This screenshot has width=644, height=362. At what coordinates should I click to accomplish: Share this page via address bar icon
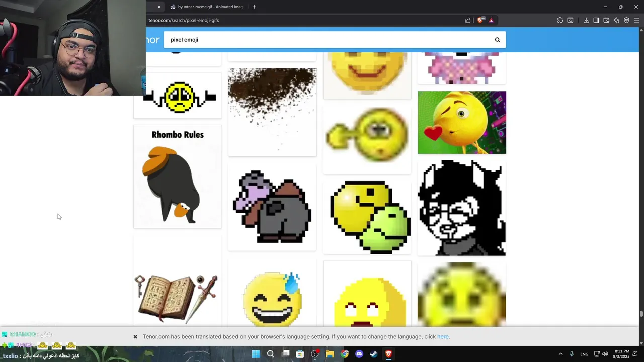(x=468, y=20)
